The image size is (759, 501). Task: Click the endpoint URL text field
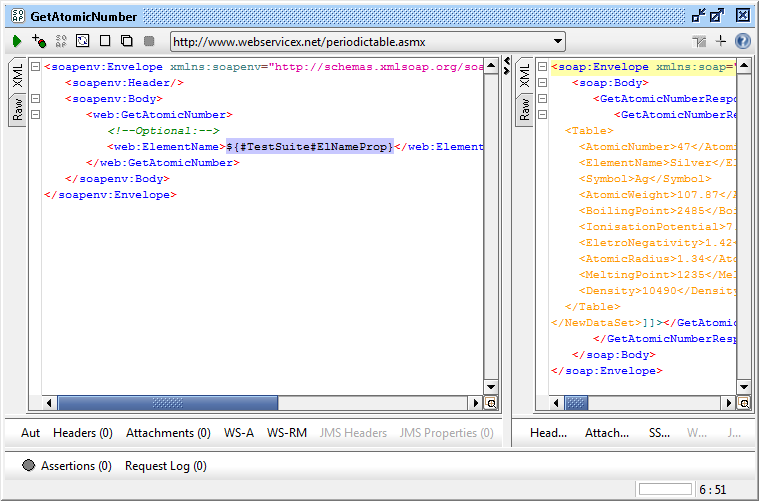361,42
